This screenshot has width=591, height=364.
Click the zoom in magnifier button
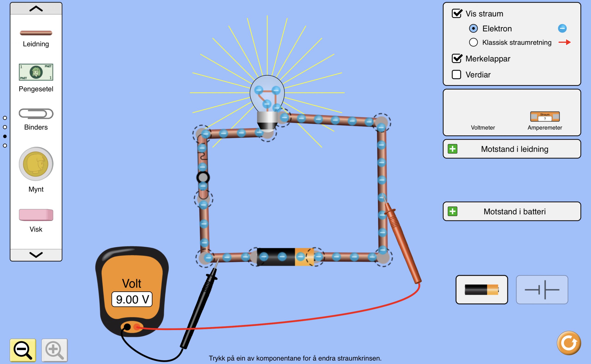pyautogui.click(x=54, y=350)
